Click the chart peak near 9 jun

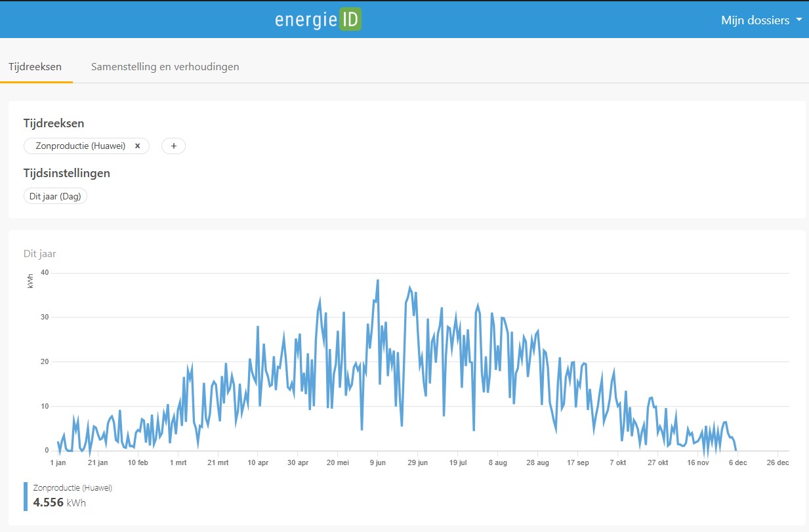pyautogui.click(x=377, y=281)
